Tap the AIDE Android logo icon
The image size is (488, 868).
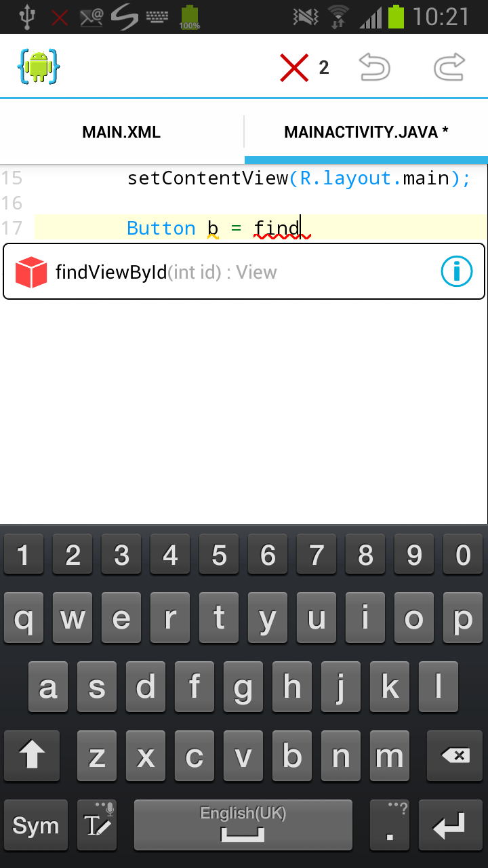point(39,66)
